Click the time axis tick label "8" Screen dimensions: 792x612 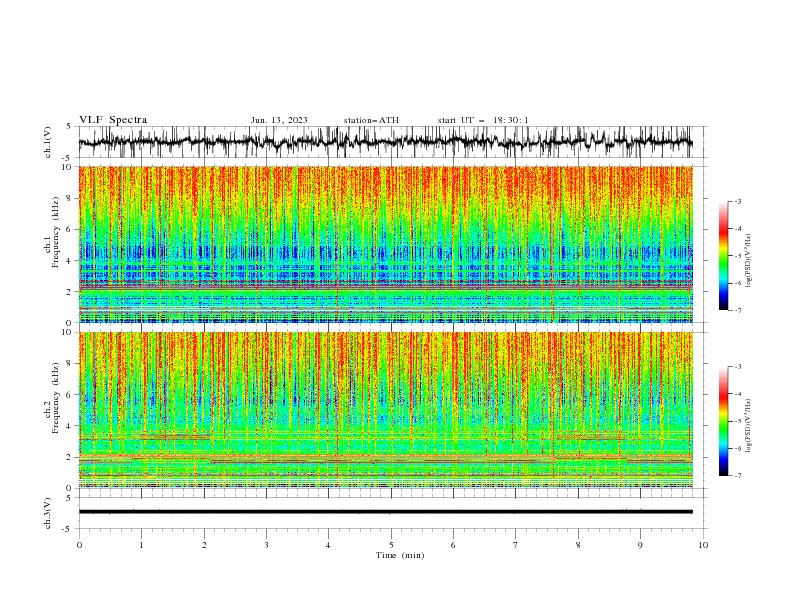pos(578,545)
